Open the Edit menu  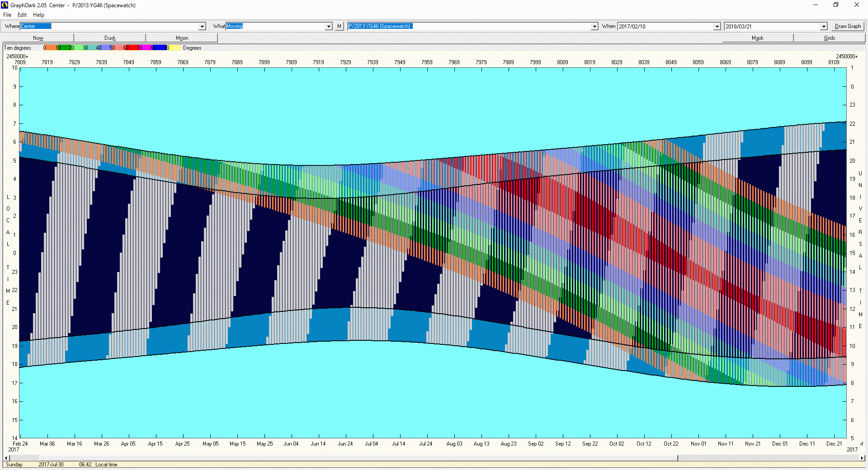[x=22, y=15]
